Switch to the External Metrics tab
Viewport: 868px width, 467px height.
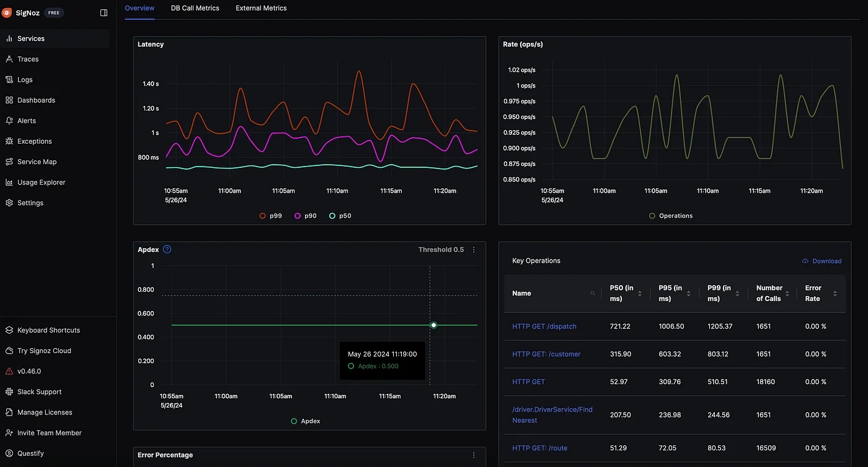tap(261, 8)
